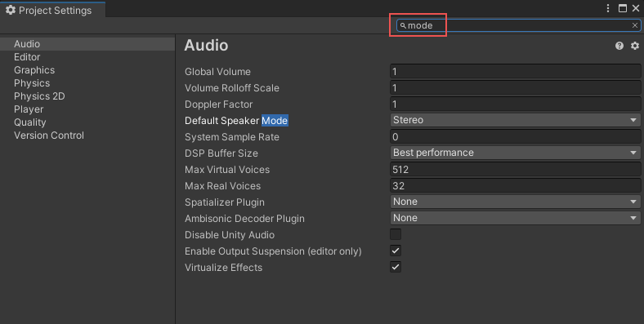Toggle the Disable Unity Audio checkbox

point(396,234)
